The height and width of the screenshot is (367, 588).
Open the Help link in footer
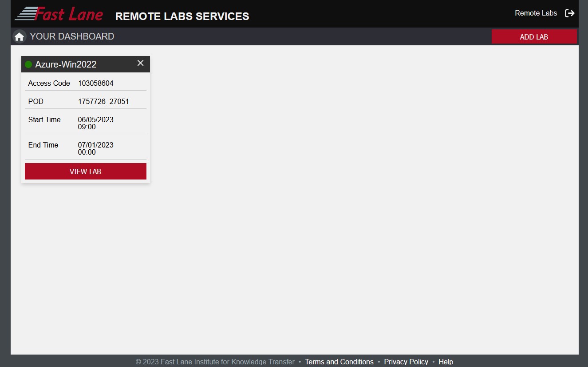coord(446,362)
